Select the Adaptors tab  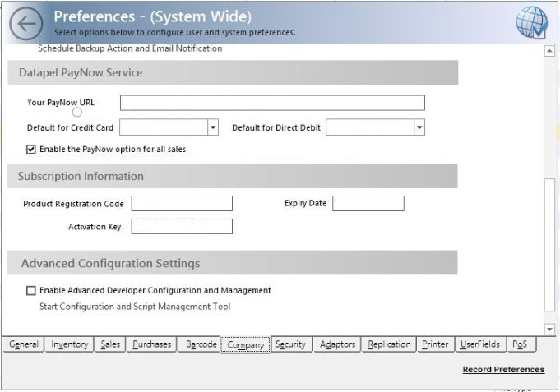tap(338, 344)
